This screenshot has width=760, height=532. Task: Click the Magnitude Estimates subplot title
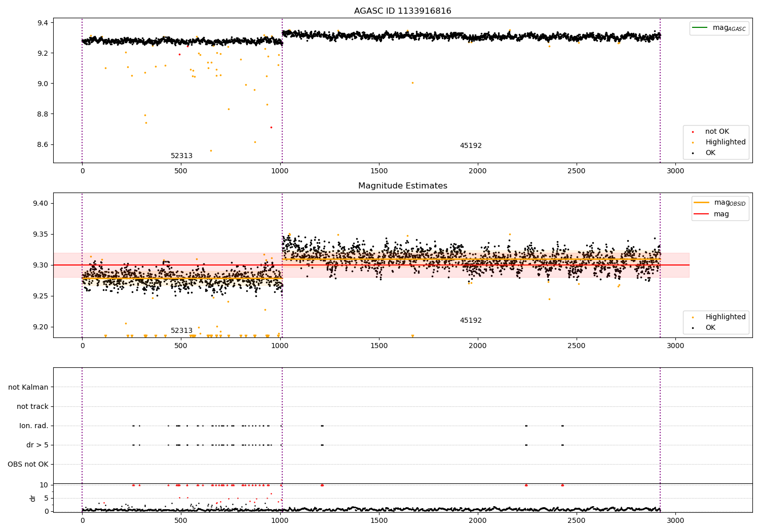click(402, 186)
